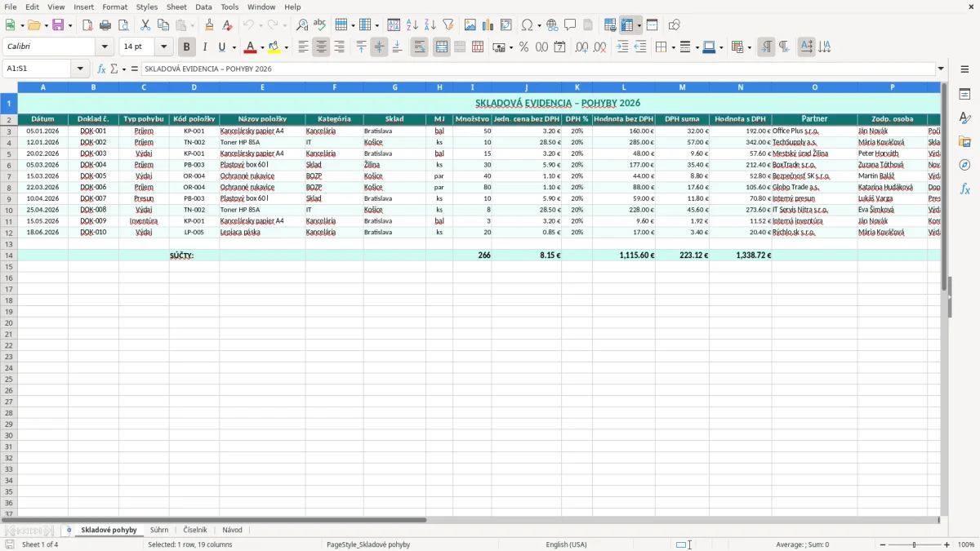Switch to the Návod sheet tab
This screenshot has width=980, height=551.
[232, 530]
